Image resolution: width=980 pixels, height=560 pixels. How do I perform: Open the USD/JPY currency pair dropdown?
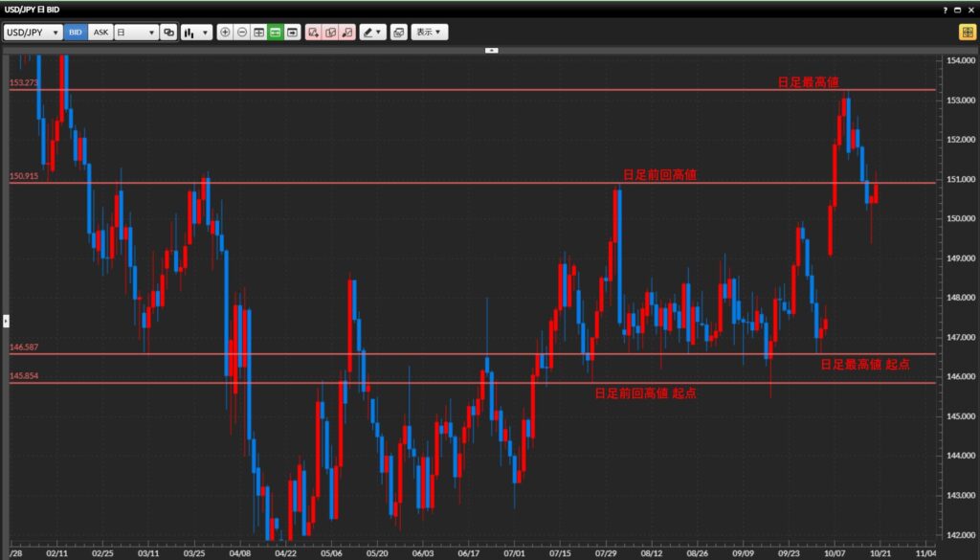tap(33, 32)
